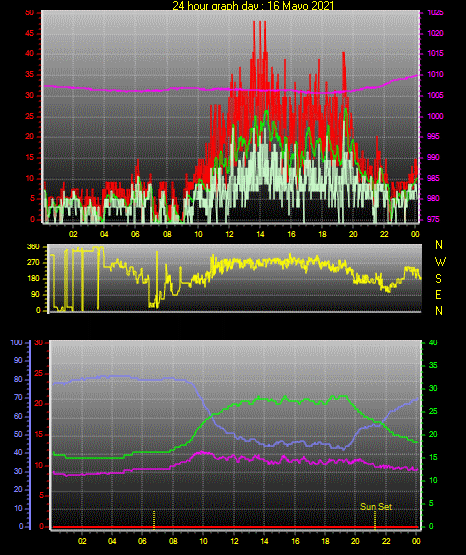This screenshot has height=555, width=466.
Task: Click the magenta pressure value 995
Action: (x=433, y=136)
